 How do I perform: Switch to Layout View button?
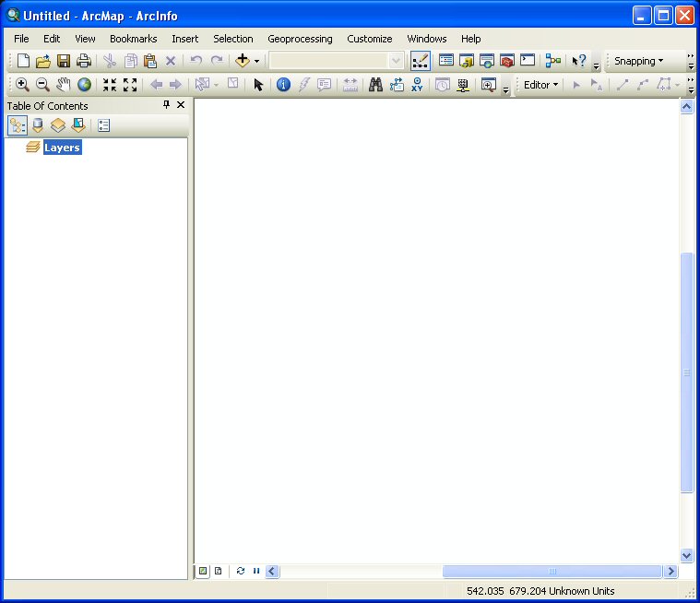coord(219,571)
